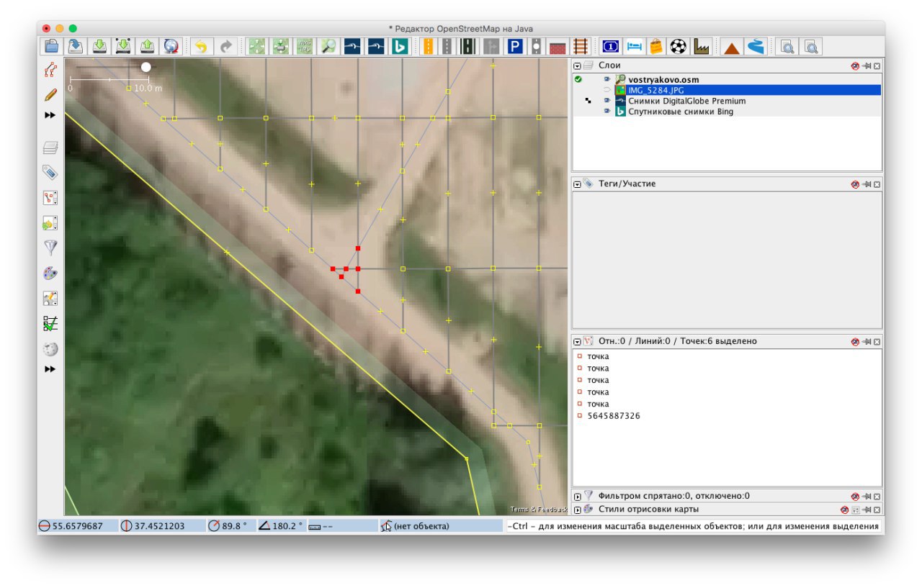Collapse the selection list panel

click(x=577, y=341)
